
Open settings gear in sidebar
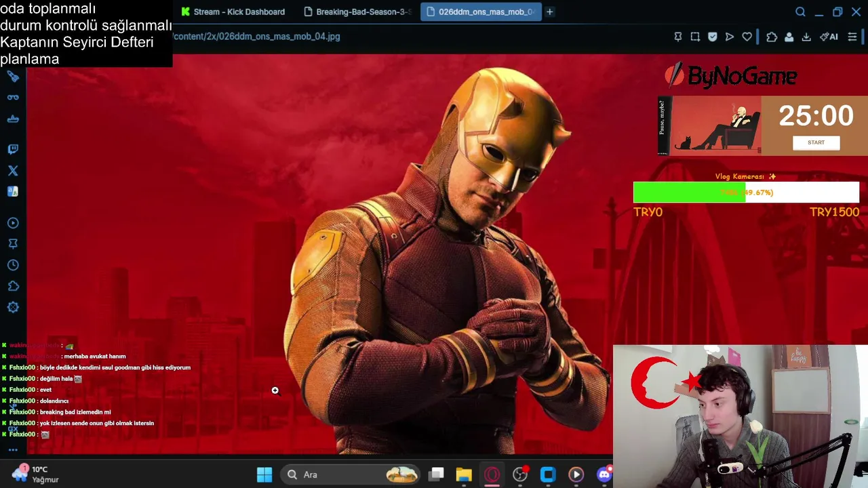pos(13,307)
